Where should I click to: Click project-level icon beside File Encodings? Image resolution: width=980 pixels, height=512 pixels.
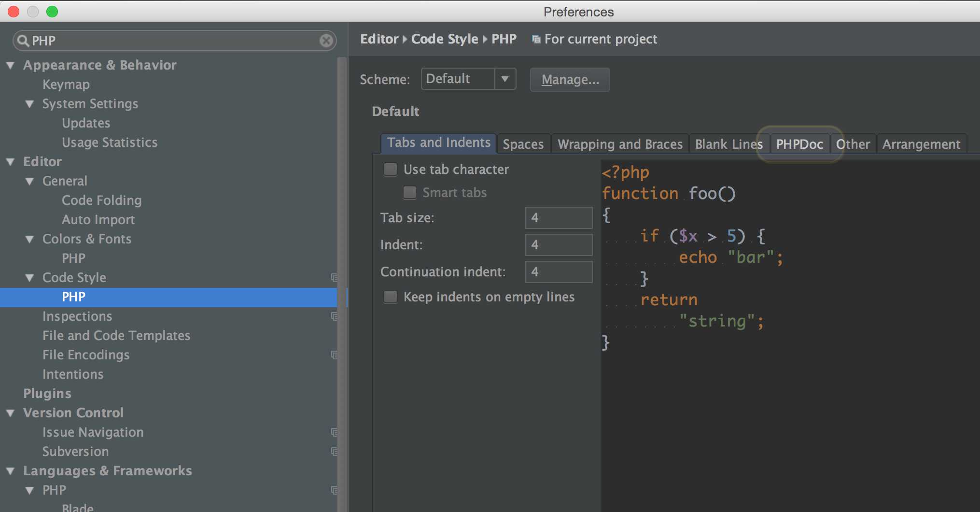(x=334, y=355)
